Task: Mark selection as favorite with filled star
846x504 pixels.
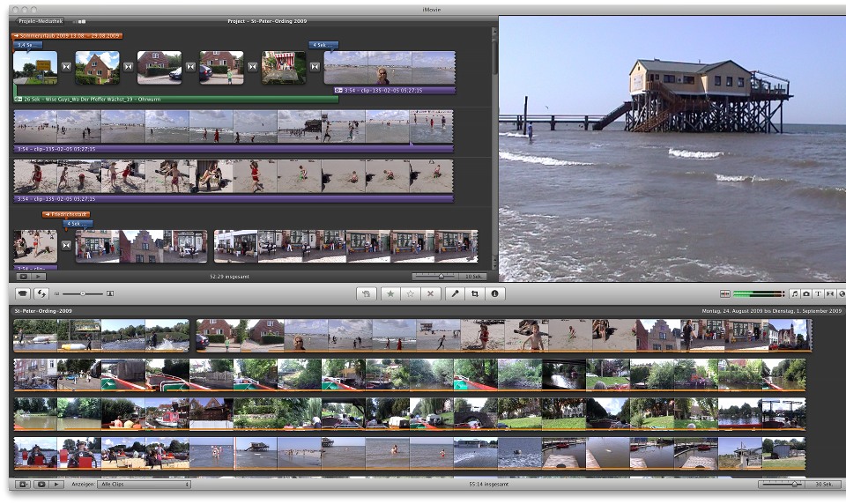Action: coord(390,293)
